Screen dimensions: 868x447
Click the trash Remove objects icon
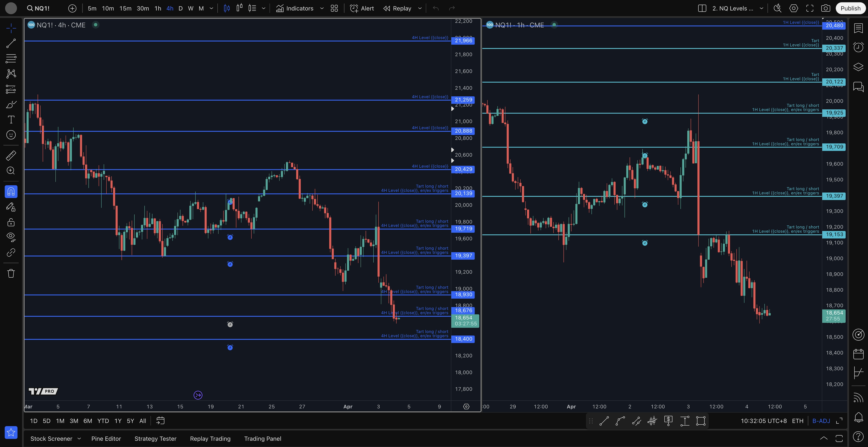click(x=11, y=273)
